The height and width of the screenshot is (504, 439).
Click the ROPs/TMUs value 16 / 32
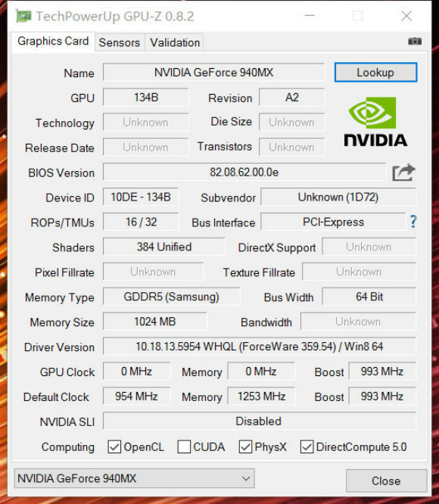(141, 222)
